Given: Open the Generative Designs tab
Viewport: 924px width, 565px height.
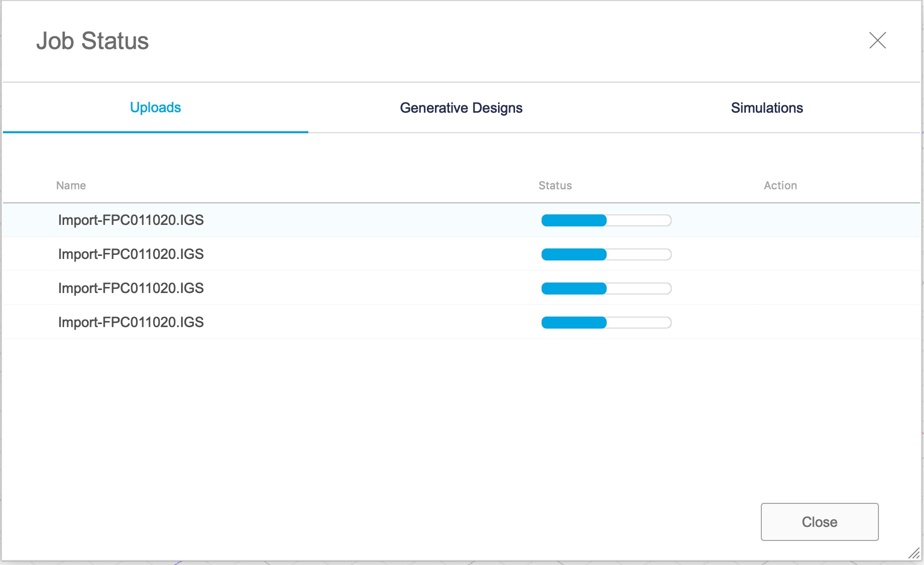Looking at the screenshot, I should click(x=461, y=108).
